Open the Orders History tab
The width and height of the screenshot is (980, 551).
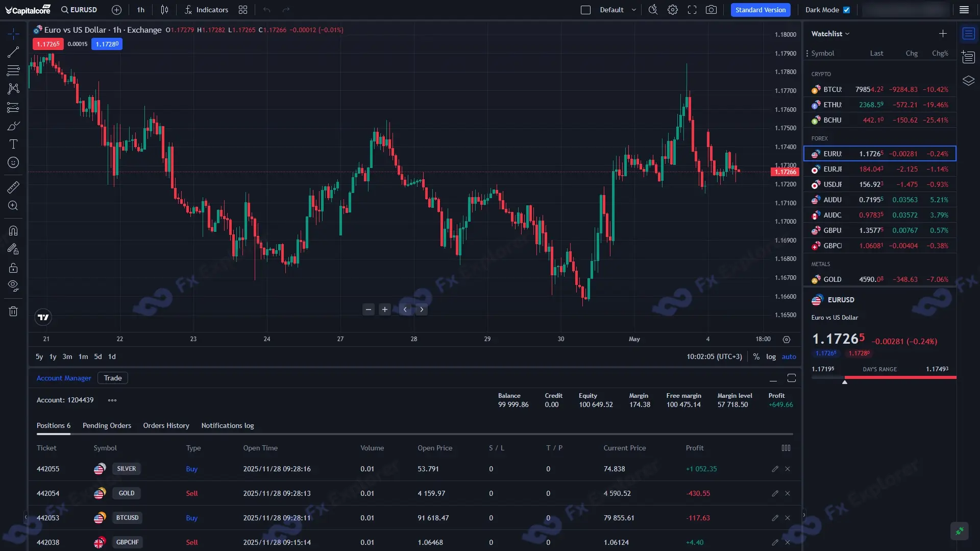pyautogui.click(x=166, y=425)
